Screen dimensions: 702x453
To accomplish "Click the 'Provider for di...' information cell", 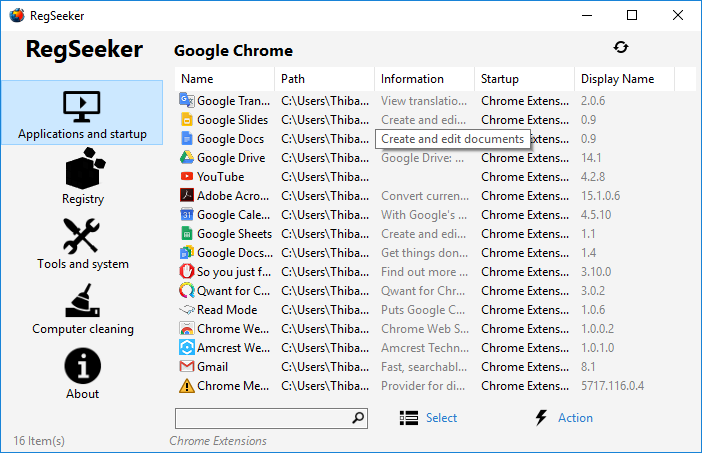I will pyautogui.click(x=423, y=385).
